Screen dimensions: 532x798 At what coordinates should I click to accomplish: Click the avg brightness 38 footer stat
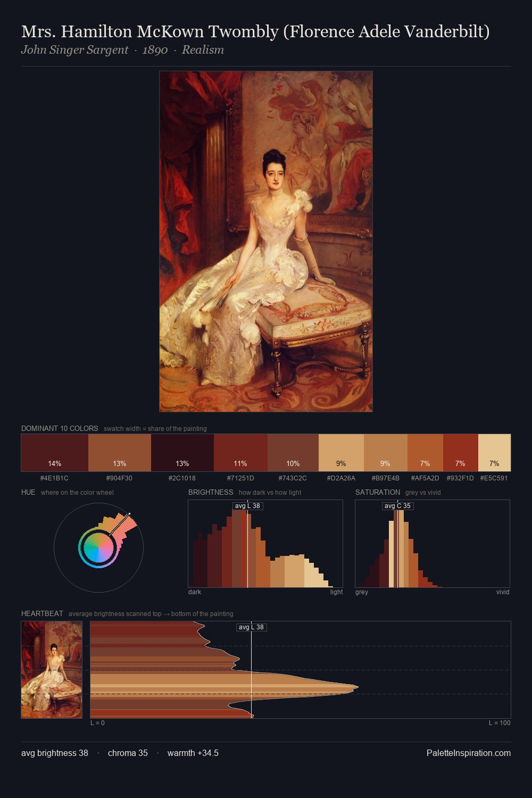(55, 753)
